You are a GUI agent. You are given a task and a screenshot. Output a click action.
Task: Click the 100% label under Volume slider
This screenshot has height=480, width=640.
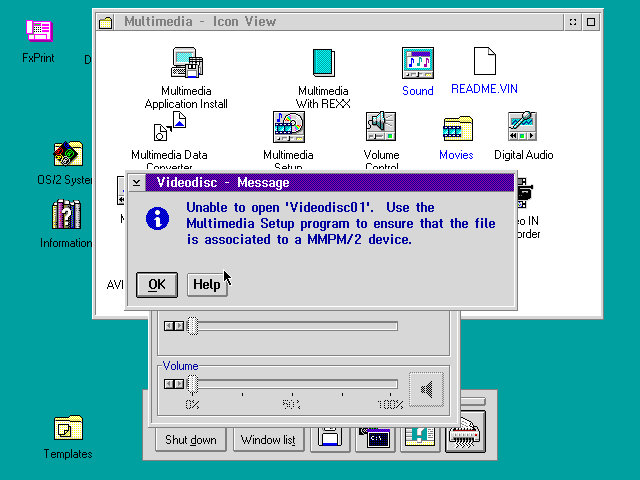pyautogui.click(x=390, y=404)
